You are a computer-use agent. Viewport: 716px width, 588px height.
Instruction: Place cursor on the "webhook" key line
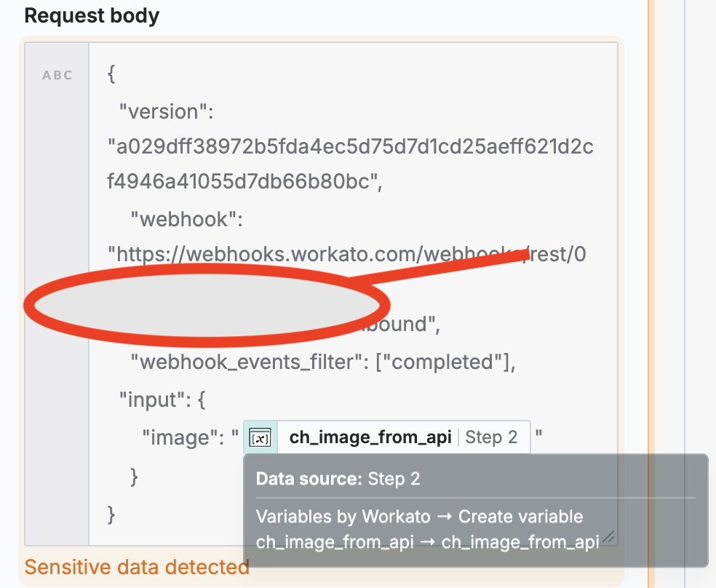187,220
